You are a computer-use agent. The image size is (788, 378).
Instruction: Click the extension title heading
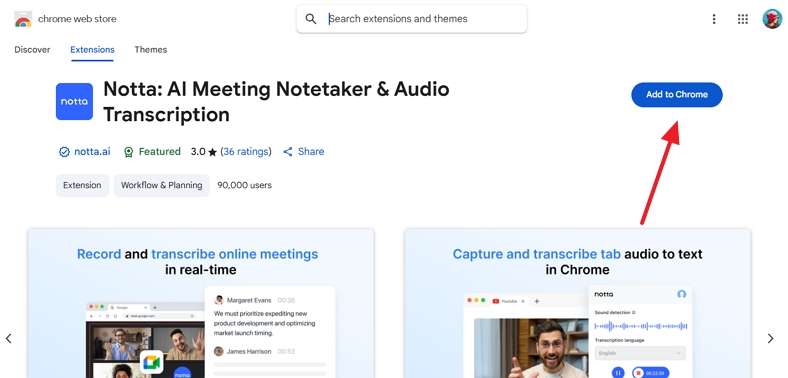276,102
